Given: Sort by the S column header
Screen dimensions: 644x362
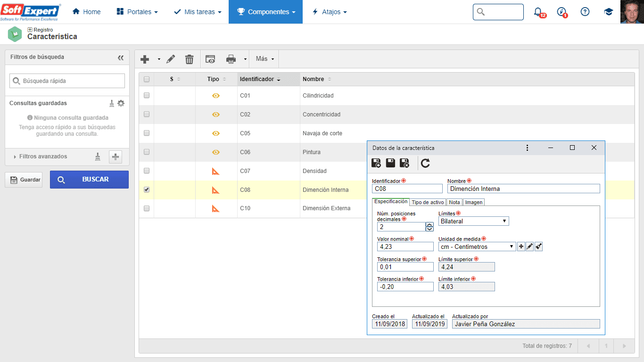Looking at the screenshot, I should (x=175, y=79).
